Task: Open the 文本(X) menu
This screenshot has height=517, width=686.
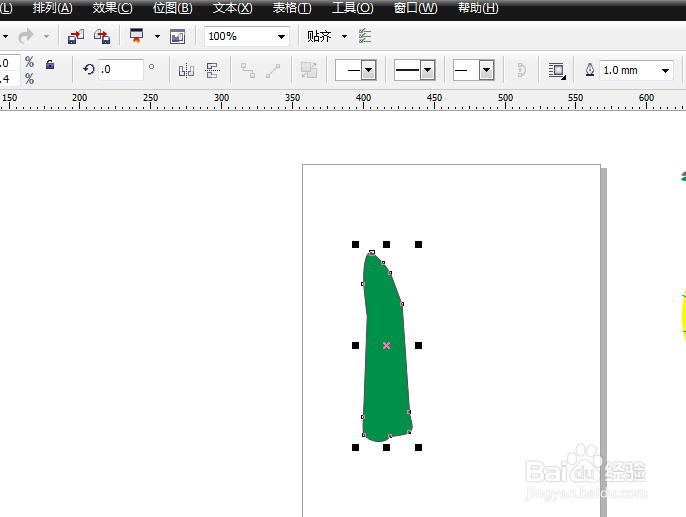Action: pos(233,8)
